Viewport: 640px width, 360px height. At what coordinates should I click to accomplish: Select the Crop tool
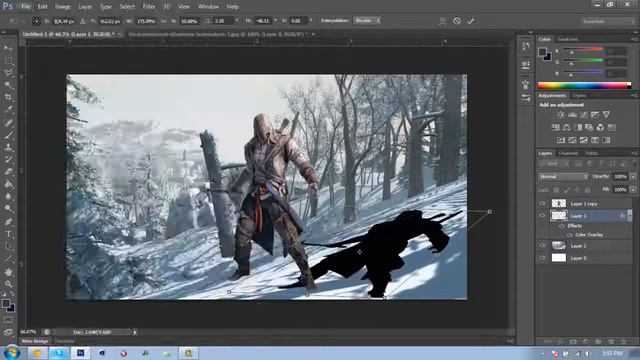point(8,97)
